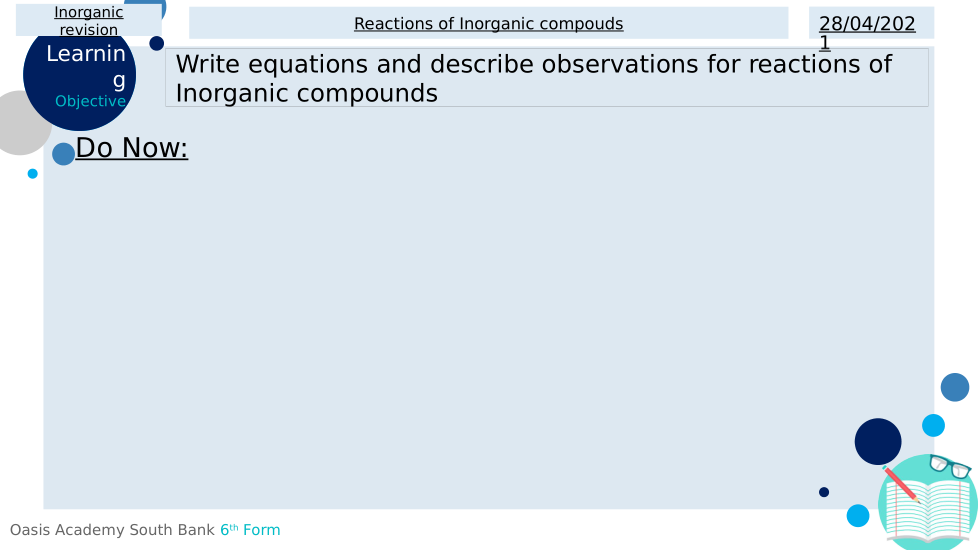Image resolution: width=978 pixels, height=550 pixels.
Task: Select the red pencil on the book
Action: coord(901,484)
